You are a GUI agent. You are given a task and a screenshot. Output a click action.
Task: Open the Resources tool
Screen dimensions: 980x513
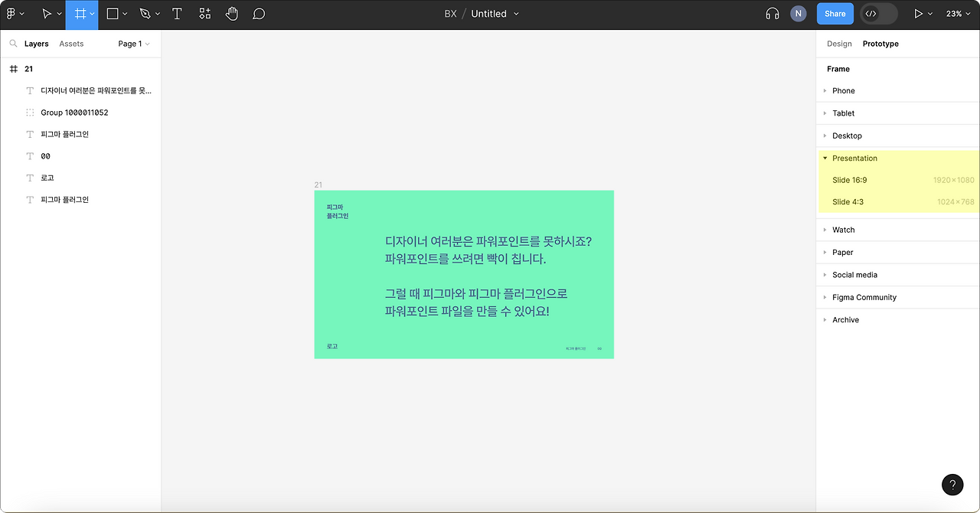tap(204, 14)
